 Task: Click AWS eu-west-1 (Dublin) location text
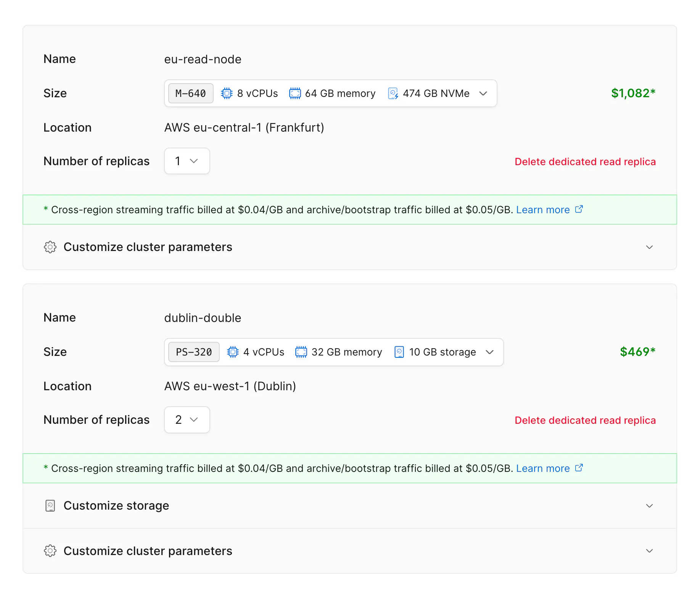[x=230, y=386]
